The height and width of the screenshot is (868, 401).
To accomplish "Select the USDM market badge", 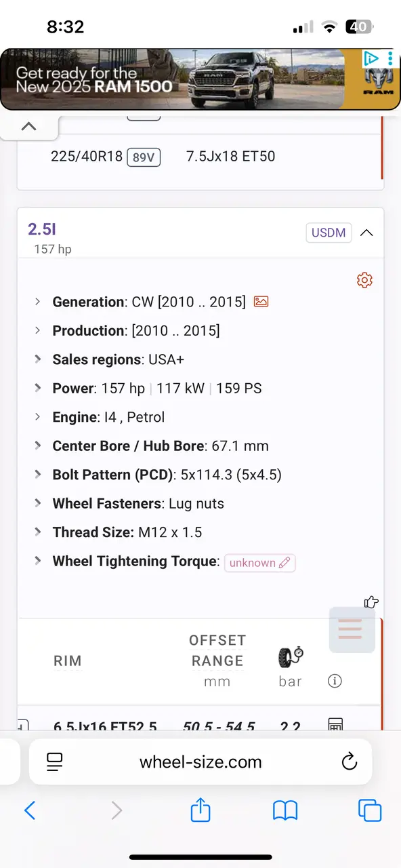I will pyautogui.click(x=329, y=233).
